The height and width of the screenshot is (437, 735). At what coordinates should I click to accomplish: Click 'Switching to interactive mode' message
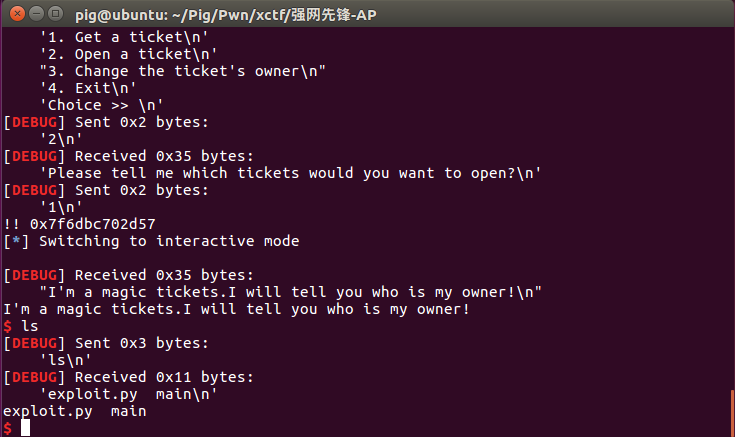pos(168,241)
